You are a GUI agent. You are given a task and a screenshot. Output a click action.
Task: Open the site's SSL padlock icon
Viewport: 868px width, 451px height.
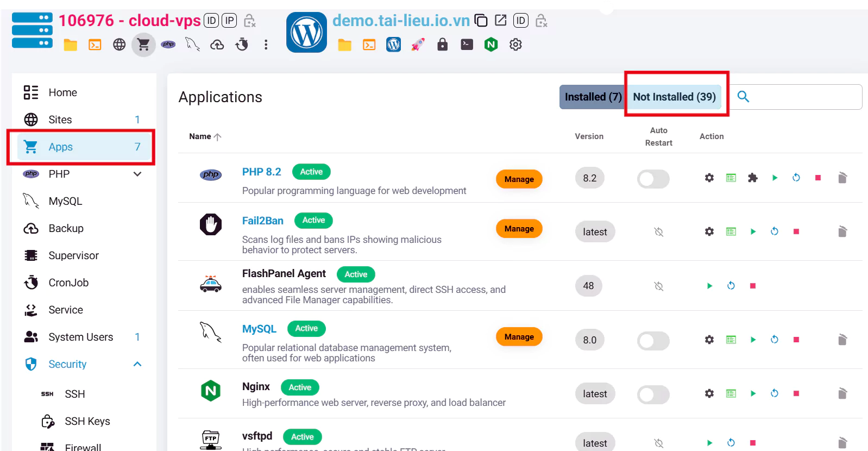click(x=442, y=45)
